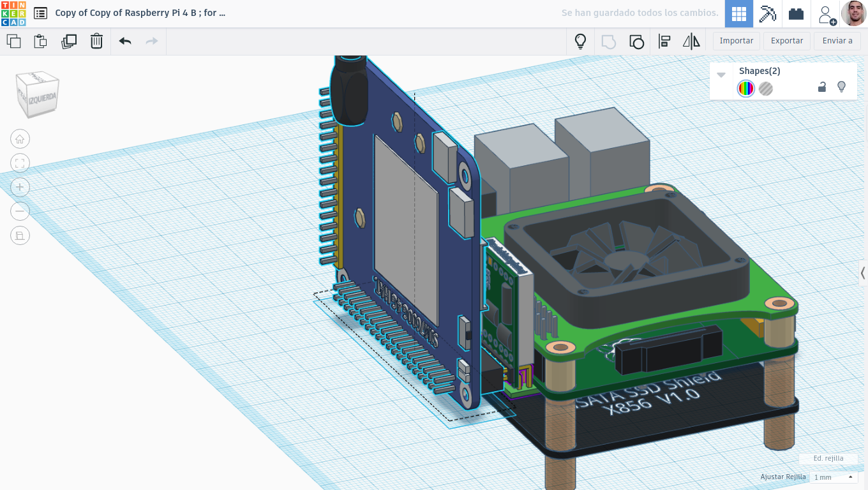Click 'Se han guardado todos los cambios.'
The image size is (868, 490).
(x=640, y=13)
